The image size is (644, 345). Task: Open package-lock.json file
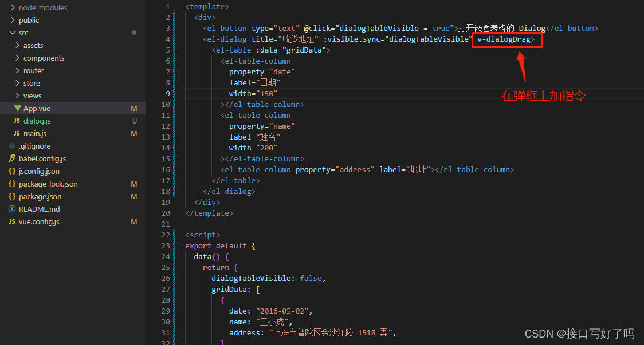click(x=48, y=184)
